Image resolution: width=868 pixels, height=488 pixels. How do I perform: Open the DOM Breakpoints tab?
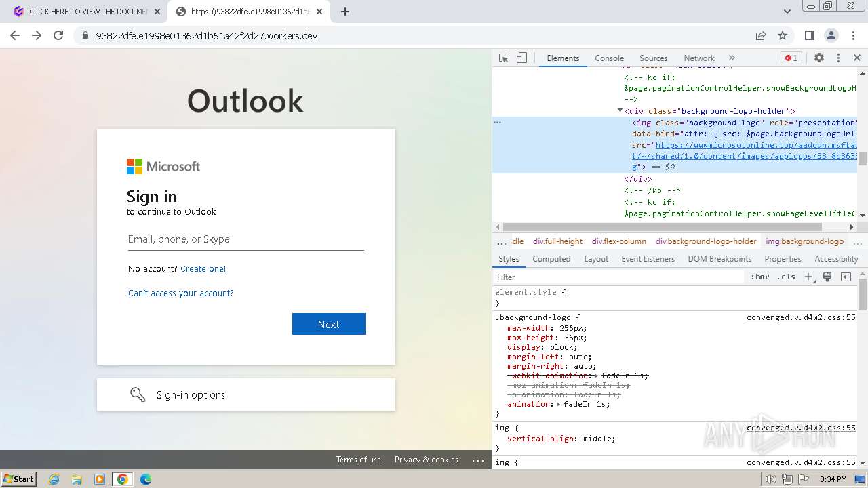point(719,259)
